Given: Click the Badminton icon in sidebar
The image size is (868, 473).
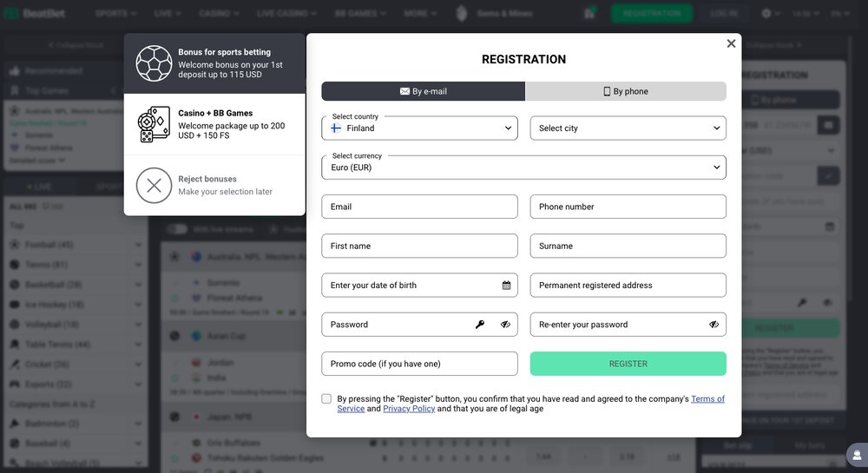Looking at the screenshot, I should pyautogui.click(x=15, y=424).
